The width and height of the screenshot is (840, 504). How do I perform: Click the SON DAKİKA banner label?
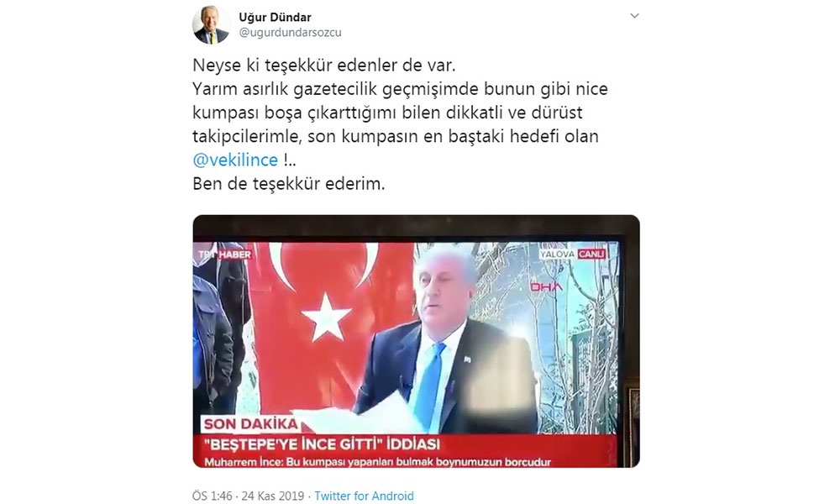[x=250, y=424]
